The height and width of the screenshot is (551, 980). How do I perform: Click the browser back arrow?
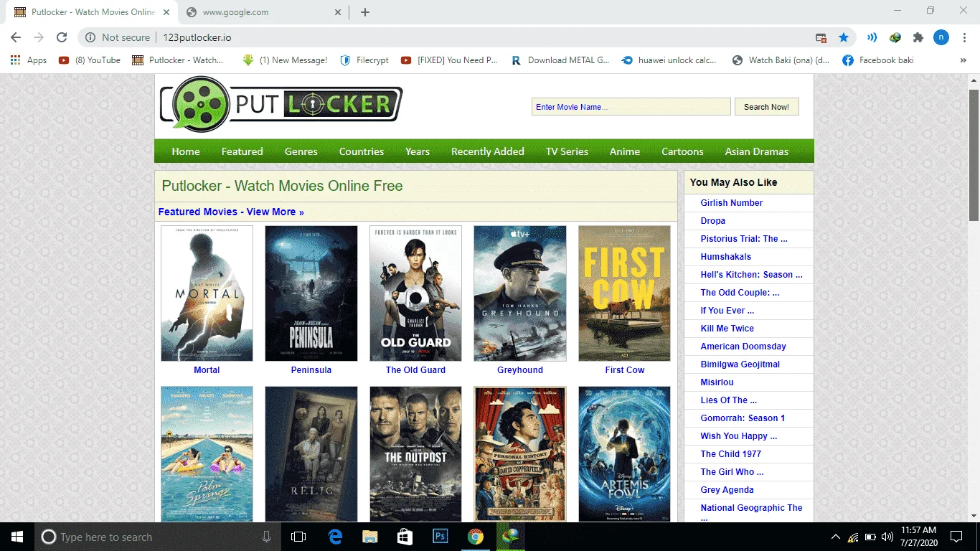[x=16, y=37]
